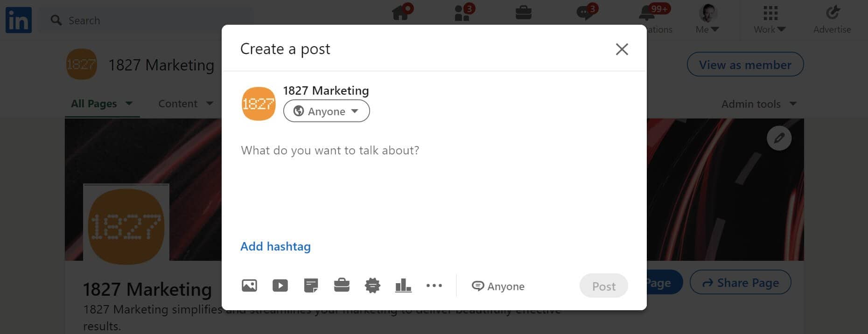Open the Anyone visibility dropdown

click(326, 111)
